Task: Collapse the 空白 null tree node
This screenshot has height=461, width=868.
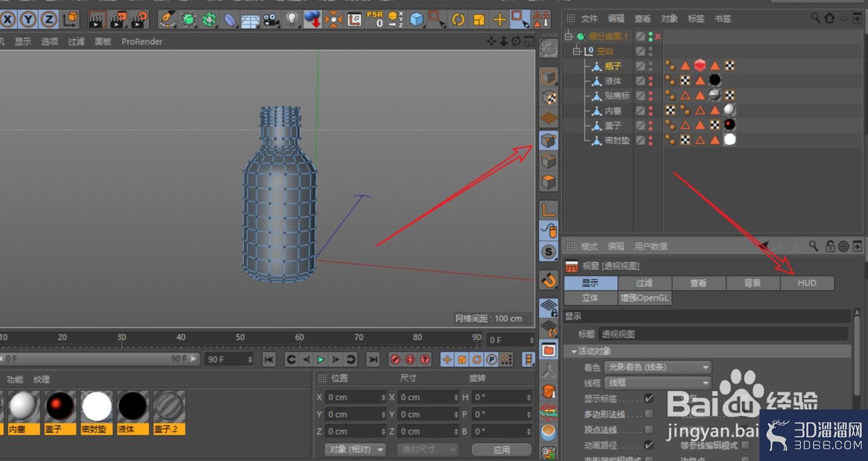Action: (577, 51)
